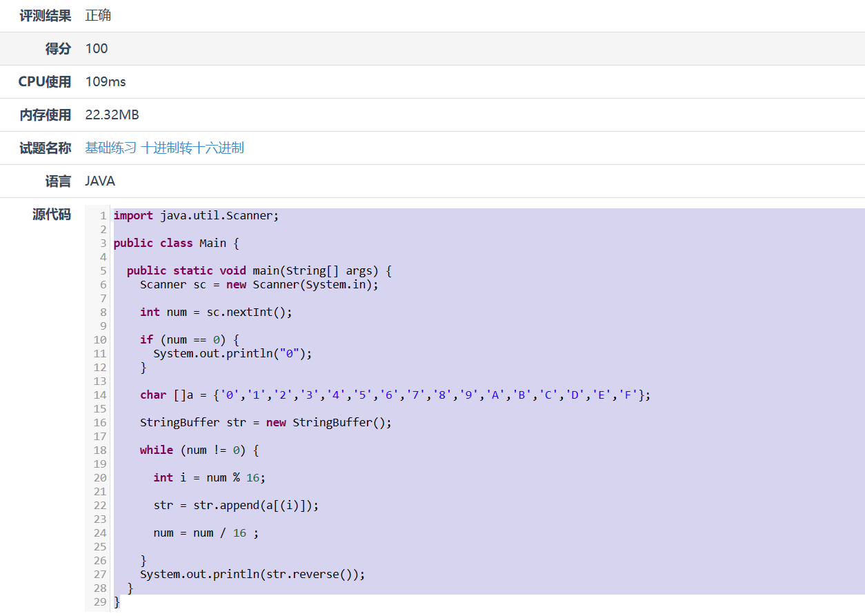This screenshot has height=616, width=865.
Task: Click the Scanner sc initialization line
Action: (259, 285)
